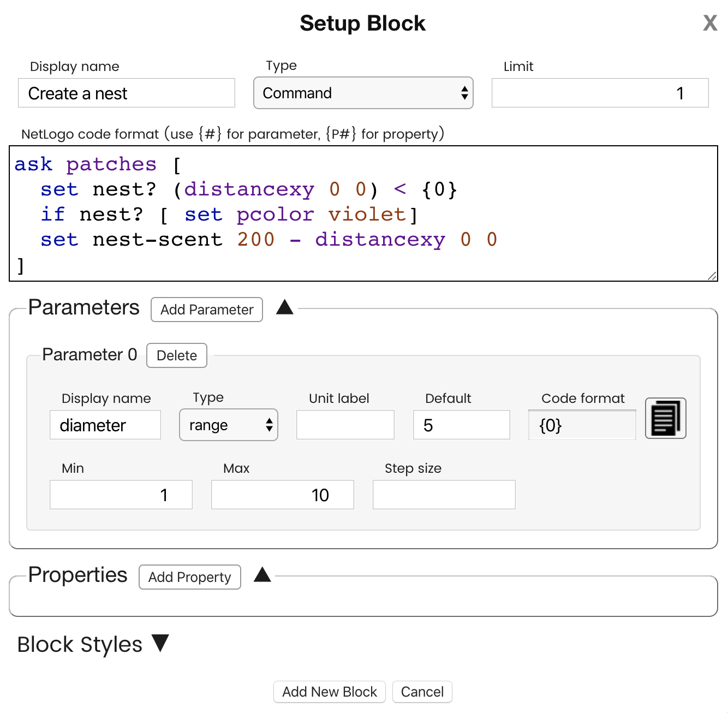Screen dimensions: 728x713
Task: Click the Default value field
Action: click(462, 425)
